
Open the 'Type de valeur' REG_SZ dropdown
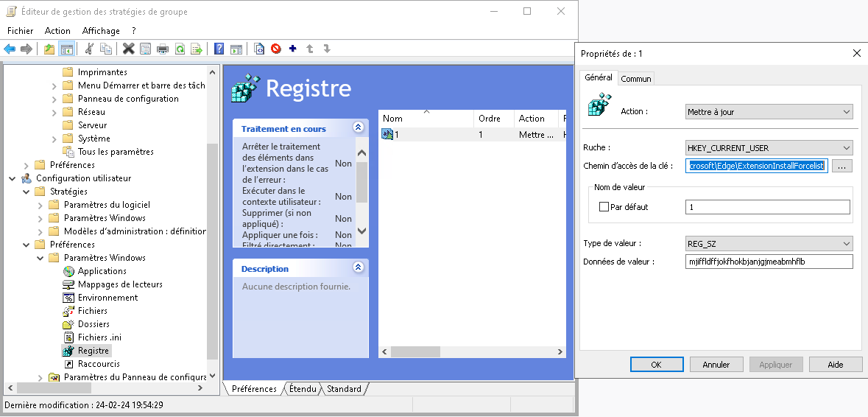point(769,244)
